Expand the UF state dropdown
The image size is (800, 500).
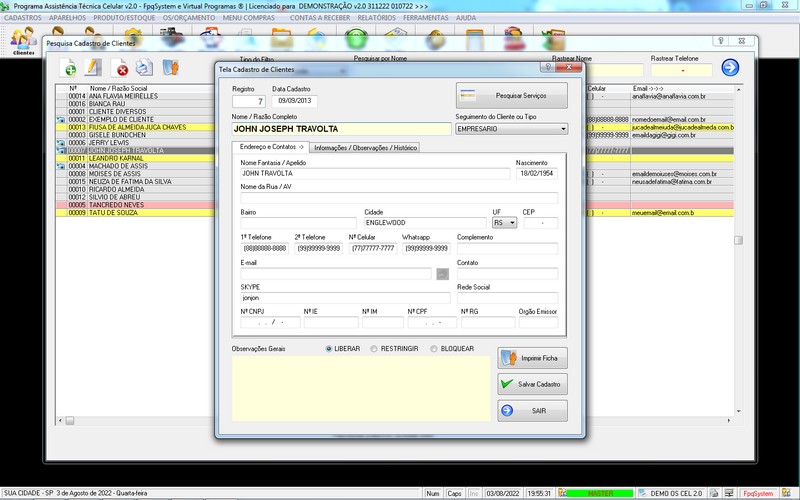click(x=513, y=223)
